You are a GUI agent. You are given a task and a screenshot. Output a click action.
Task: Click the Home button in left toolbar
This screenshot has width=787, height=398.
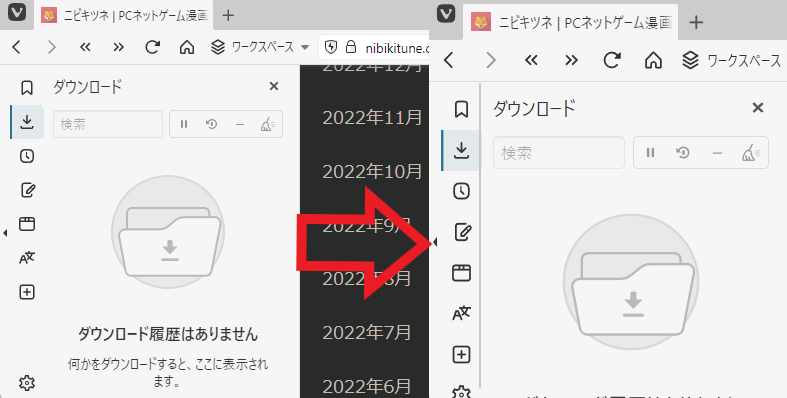click(187, 48)
